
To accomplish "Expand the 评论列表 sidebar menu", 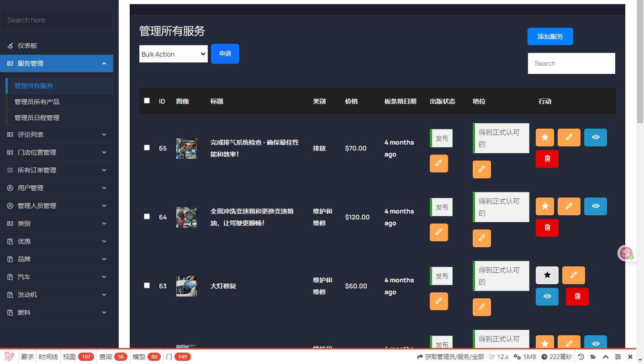I will (57, 135).
